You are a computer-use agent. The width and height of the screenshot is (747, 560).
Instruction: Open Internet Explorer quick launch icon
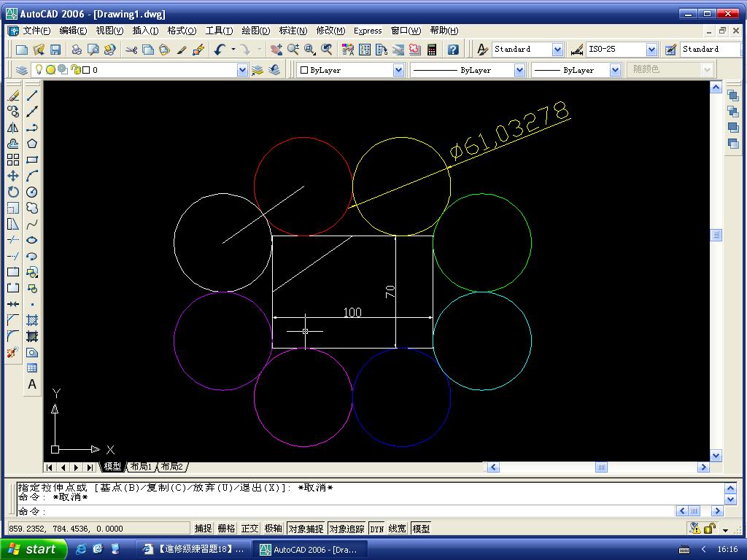click(82, 549)
